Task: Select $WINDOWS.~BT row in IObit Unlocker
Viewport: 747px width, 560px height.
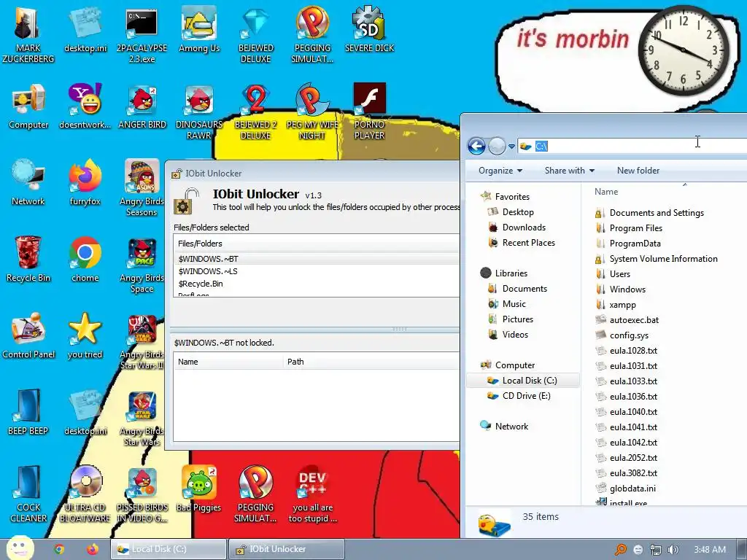Action: coord(317,259)
